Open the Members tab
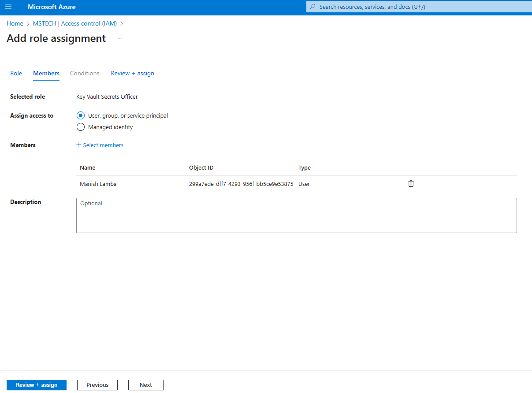Screen dimensions: 532x393 click(x=46, y=73)
